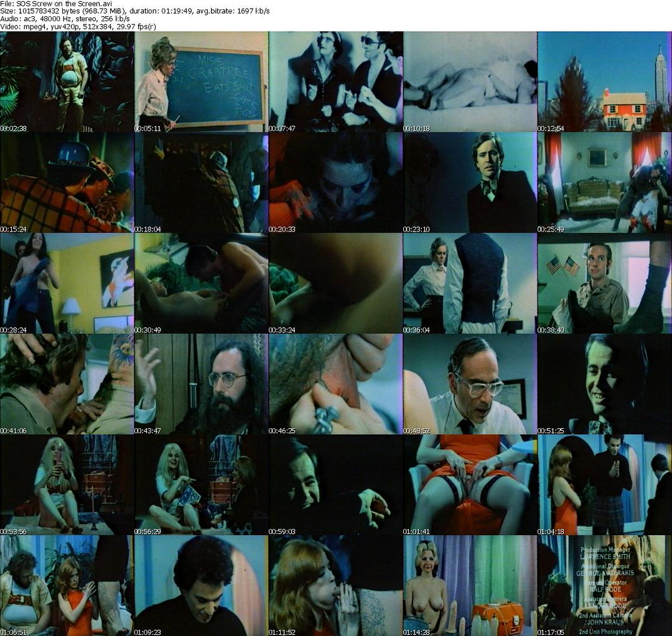Open the end credits thumbnail at 01:17:05

[604, 586]
